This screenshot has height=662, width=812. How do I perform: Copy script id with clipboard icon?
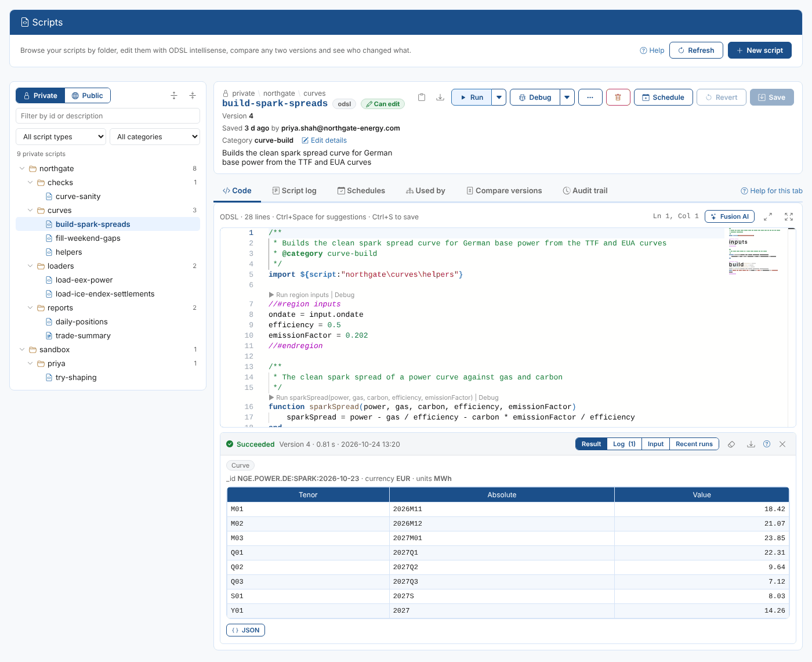pyautogui.click(x=422, y=97)
